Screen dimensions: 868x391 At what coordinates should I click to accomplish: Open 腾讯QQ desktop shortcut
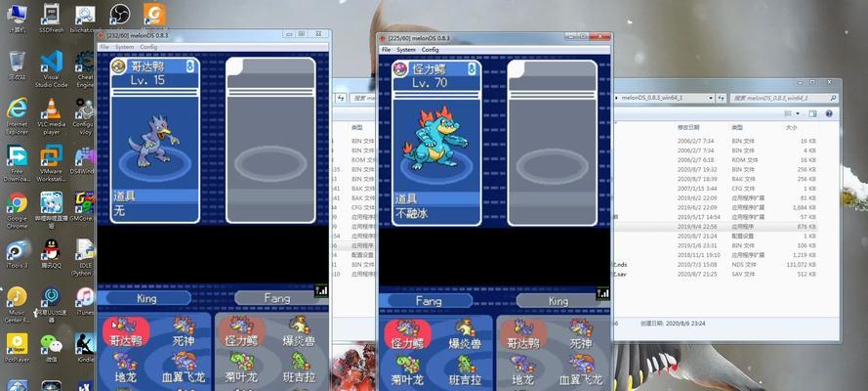51,253
